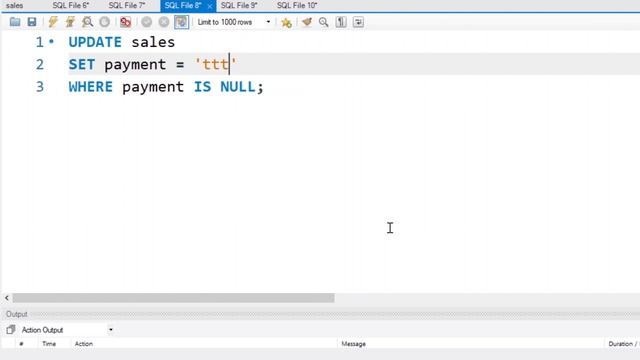This screenshot has height=360, width=640.
Task: Execute the whole script lightning icon
Action: tap(53, 22)
